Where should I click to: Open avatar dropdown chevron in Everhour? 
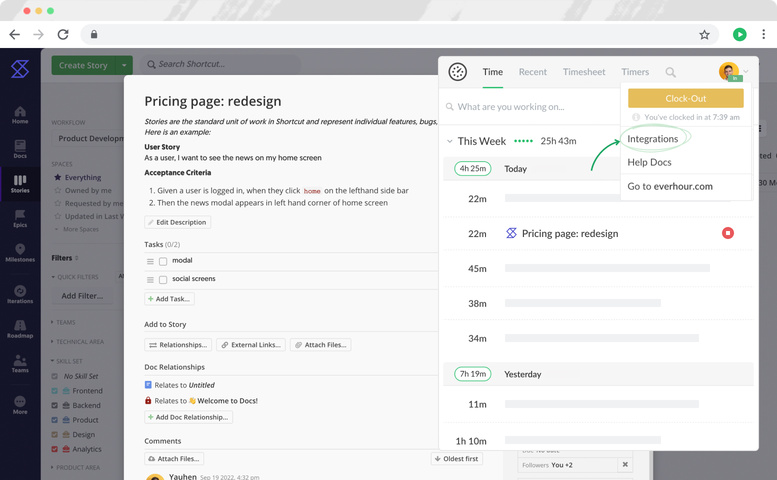click(x=746, y=72)
